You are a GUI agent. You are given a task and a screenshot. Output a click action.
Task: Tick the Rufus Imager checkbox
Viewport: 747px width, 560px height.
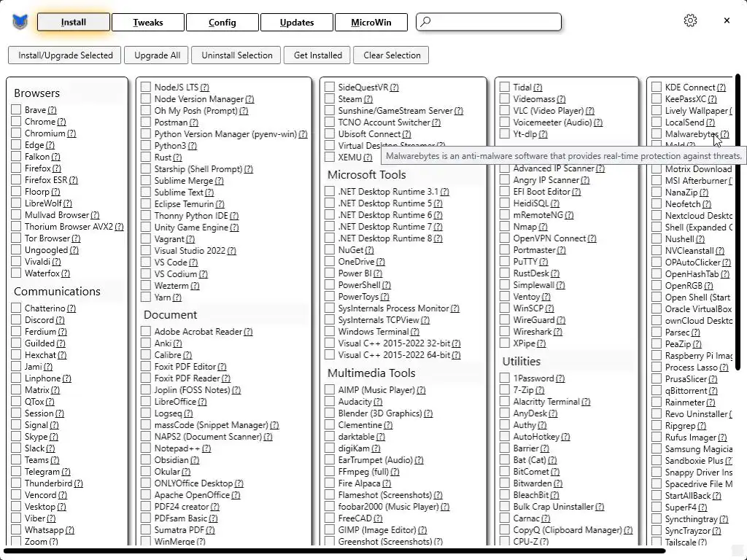point(657,437)
